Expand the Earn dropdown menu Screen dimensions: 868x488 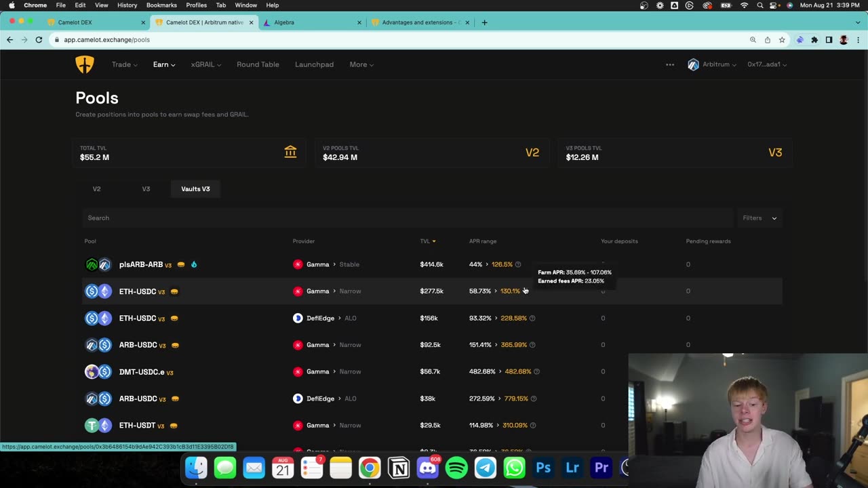(x=164, y=64)
